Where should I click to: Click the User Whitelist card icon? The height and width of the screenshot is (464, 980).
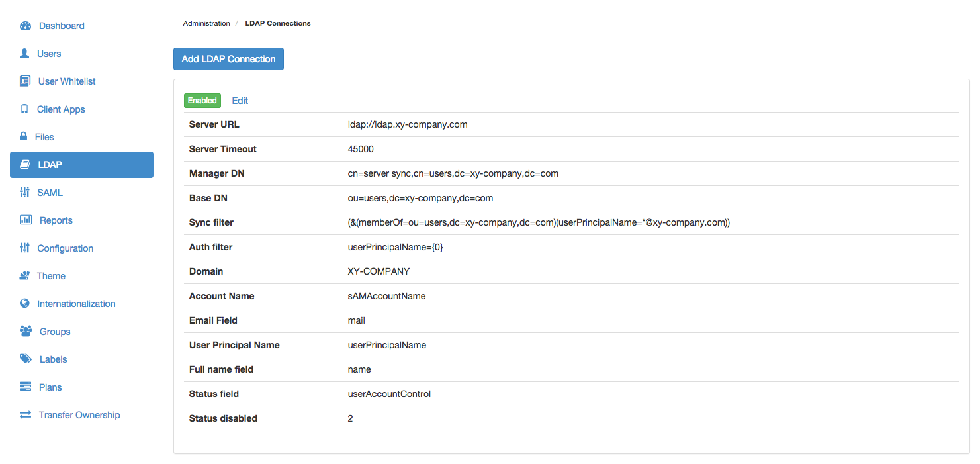25,81
